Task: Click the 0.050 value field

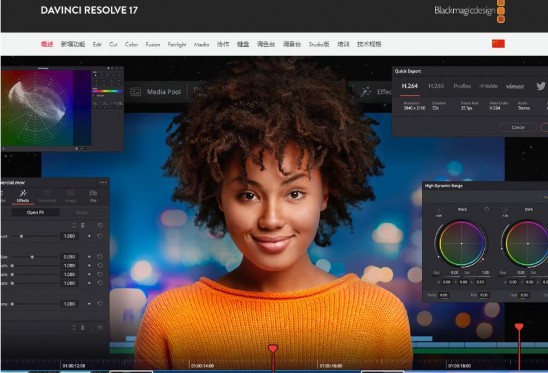Action: [69, 257]
